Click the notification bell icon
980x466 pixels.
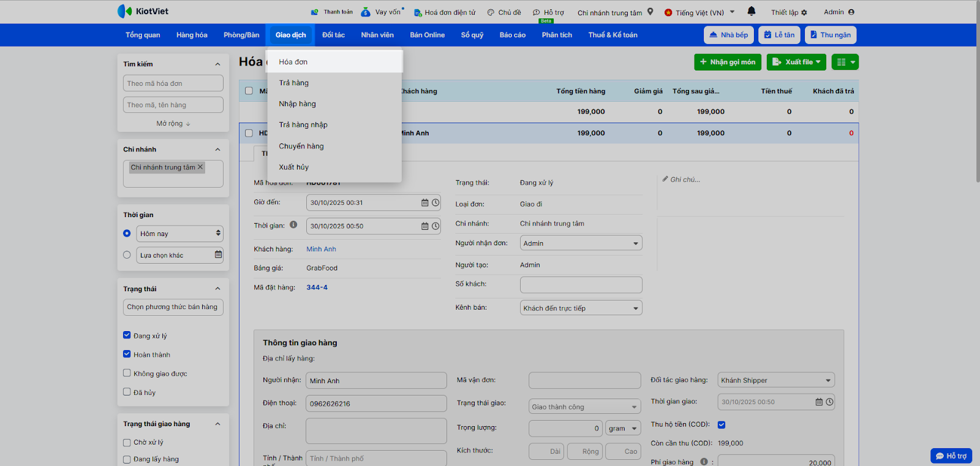click(752, 11)
